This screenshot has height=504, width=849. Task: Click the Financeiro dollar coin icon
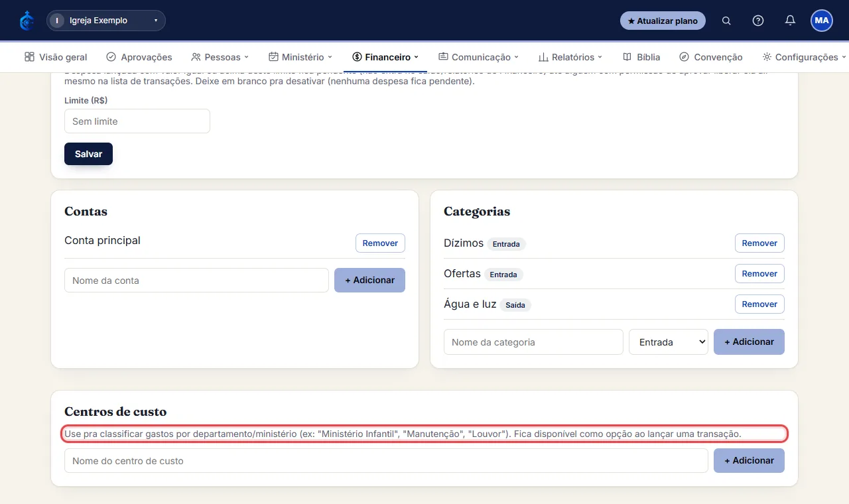point(357,57)
